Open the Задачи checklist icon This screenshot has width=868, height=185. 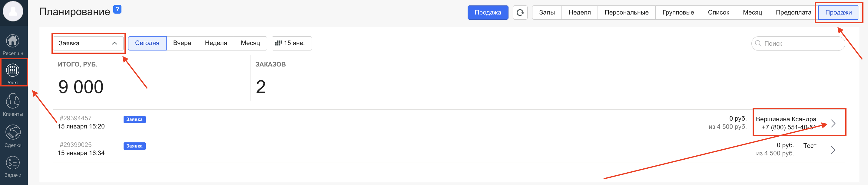[13, 163]
